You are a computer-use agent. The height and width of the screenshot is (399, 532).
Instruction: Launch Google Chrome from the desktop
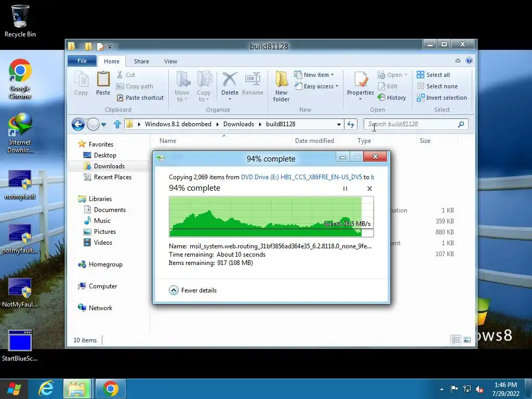click(x=20, y=79)
